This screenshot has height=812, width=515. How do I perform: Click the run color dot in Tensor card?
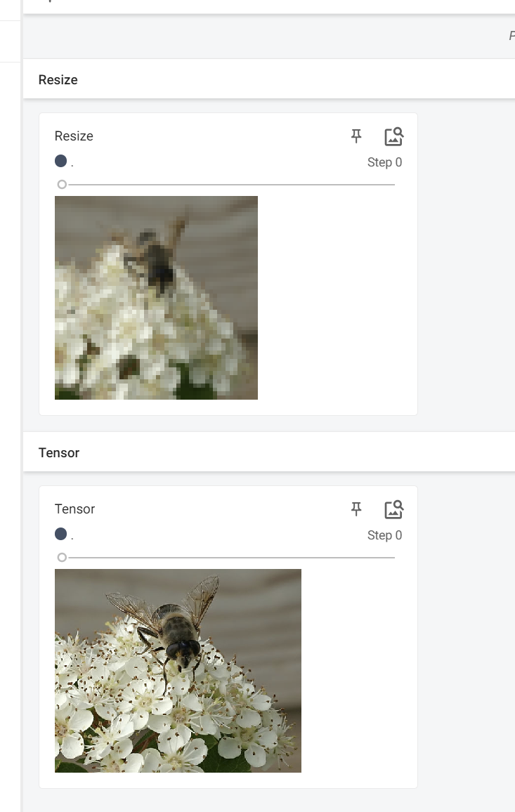click(x=60, y=534)
